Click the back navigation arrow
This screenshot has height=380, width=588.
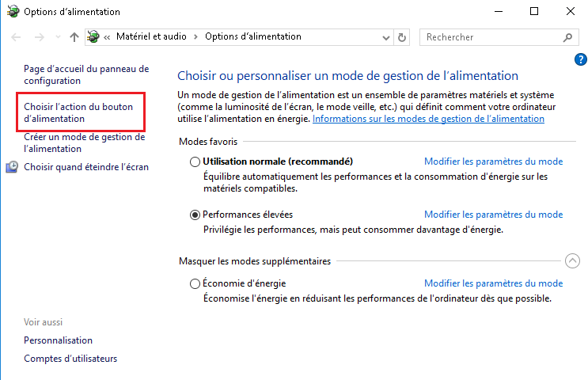[16, 37]
